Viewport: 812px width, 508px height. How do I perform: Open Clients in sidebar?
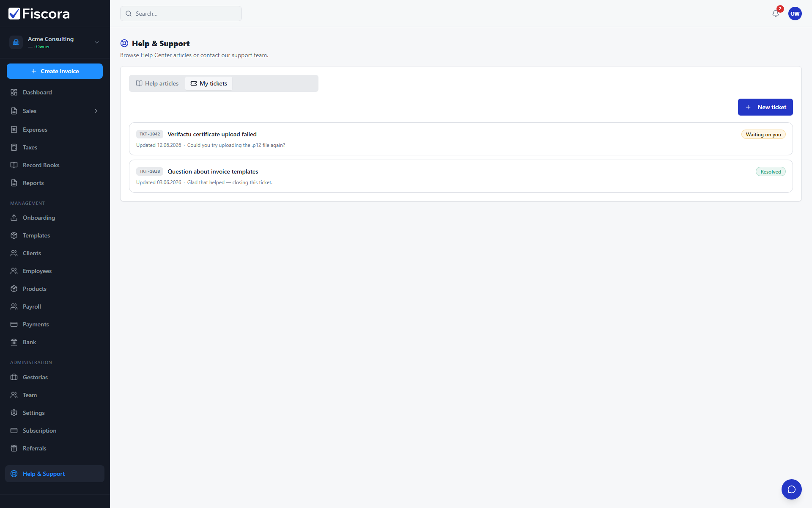pos(55,253)
